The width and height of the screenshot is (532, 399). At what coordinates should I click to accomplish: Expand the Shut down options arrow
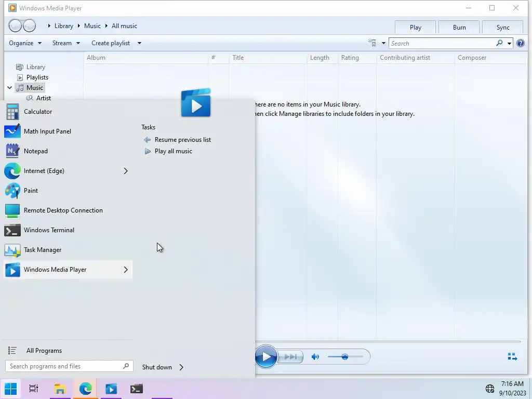[181, 367]
